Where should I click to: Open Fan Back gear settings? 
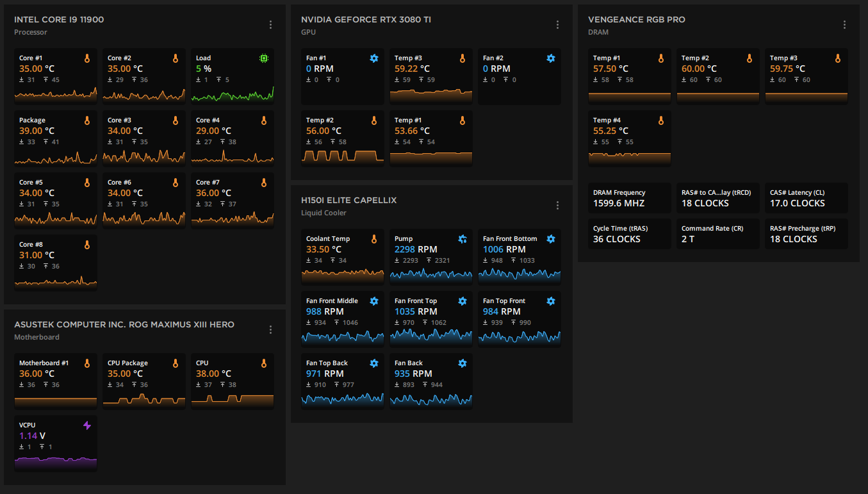pyautogui.click(x=463, y=363)
